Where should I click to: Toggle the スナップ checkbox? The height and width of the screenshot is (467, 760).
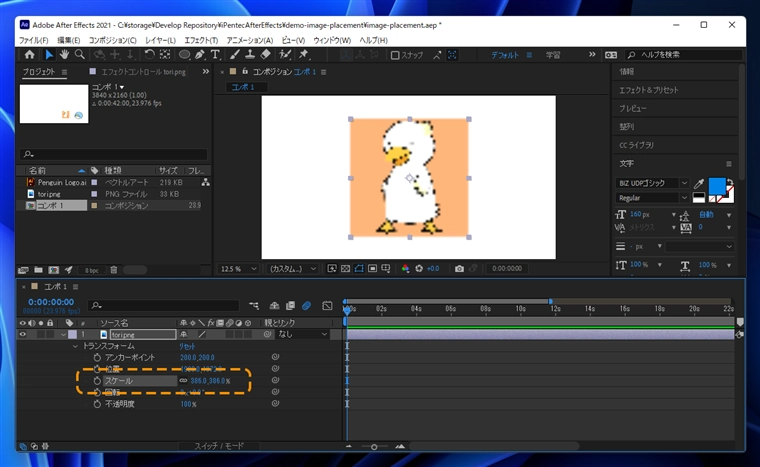coord(396,55)
